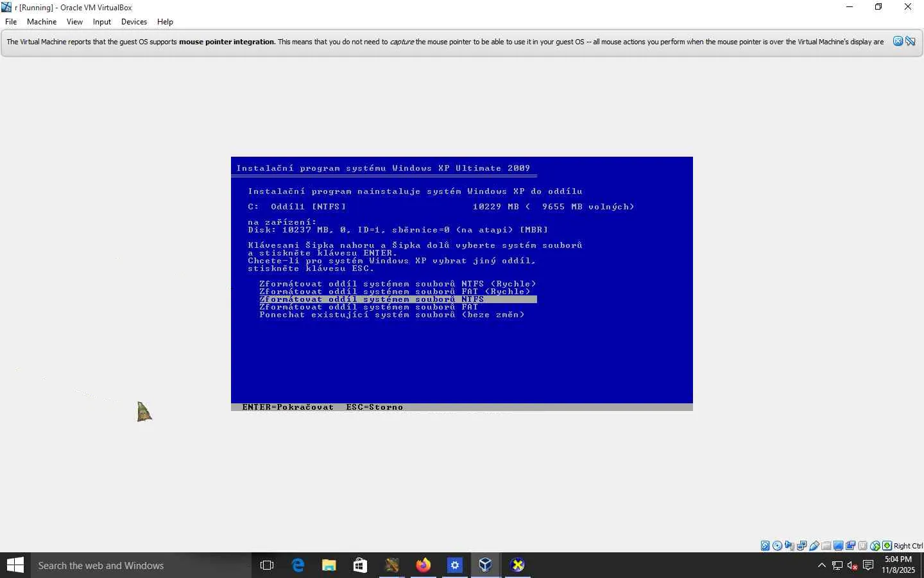Viewport: 924px width, 578px height.
Task: Click the don't-show-again notification icon
Action: click(911, 42)
